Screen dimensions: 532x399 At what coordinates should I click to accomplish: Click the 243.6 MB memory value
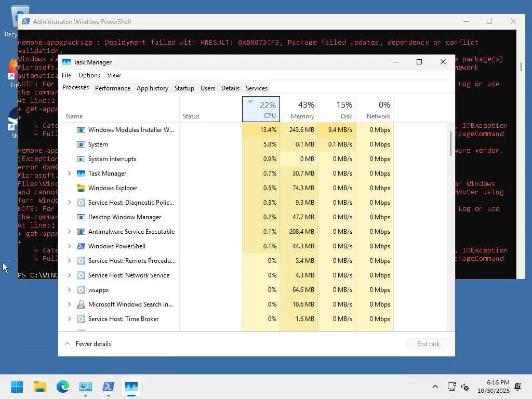[302, 130]
